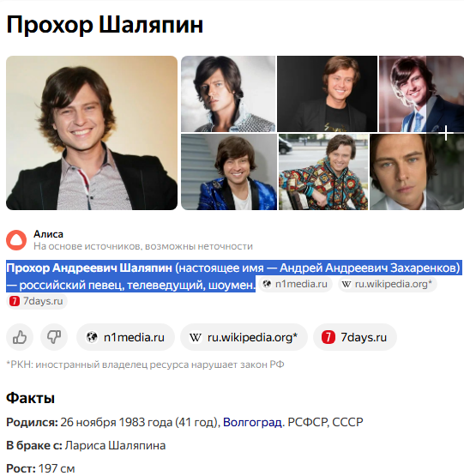Open the Волгоград link
464x476 pixels.
(252, 422)
